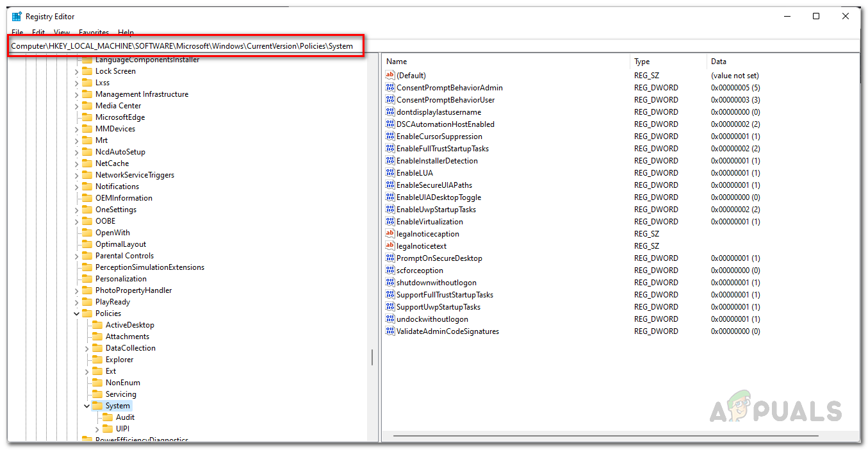Image resolution: width=868 pixels, height=450 pixels.
Task: Click the Audit folder icon
Action: click(108, 417)
